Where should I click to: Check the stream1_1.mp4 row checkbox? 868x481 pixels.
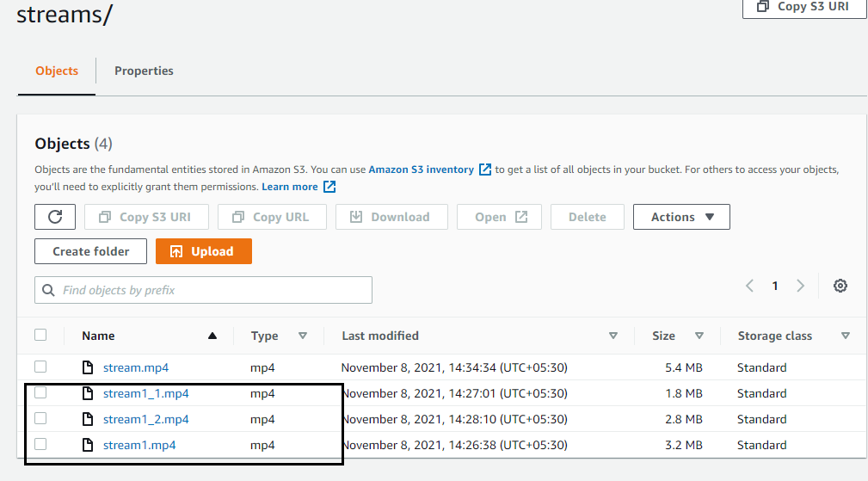tap(40, 393)
